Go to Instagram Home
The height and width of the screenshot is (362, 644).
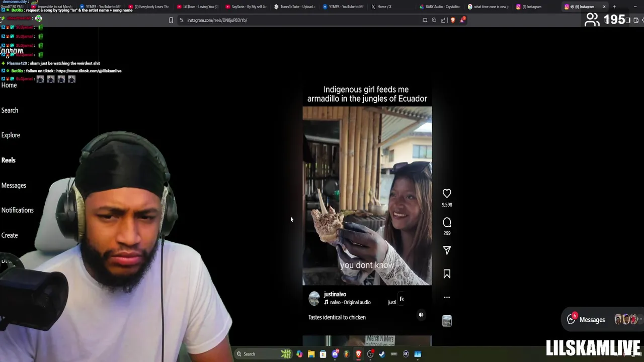9,85
